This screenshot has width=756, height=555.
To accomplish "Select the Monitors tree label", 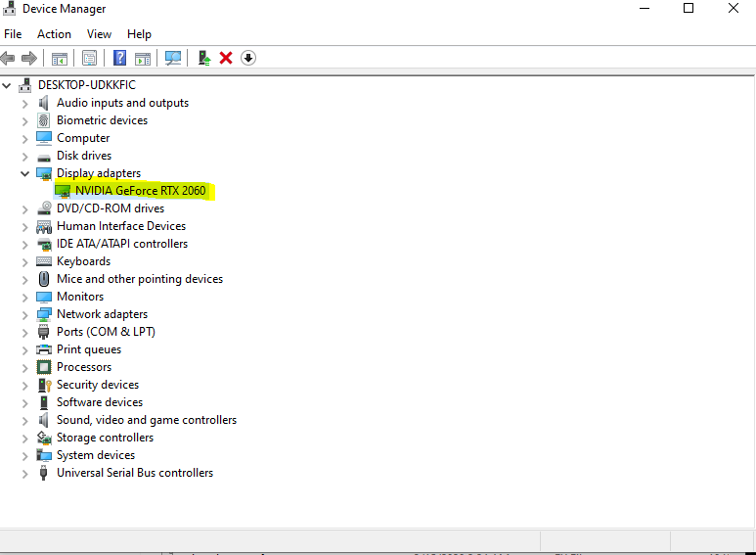I will (x=80, y=297).
